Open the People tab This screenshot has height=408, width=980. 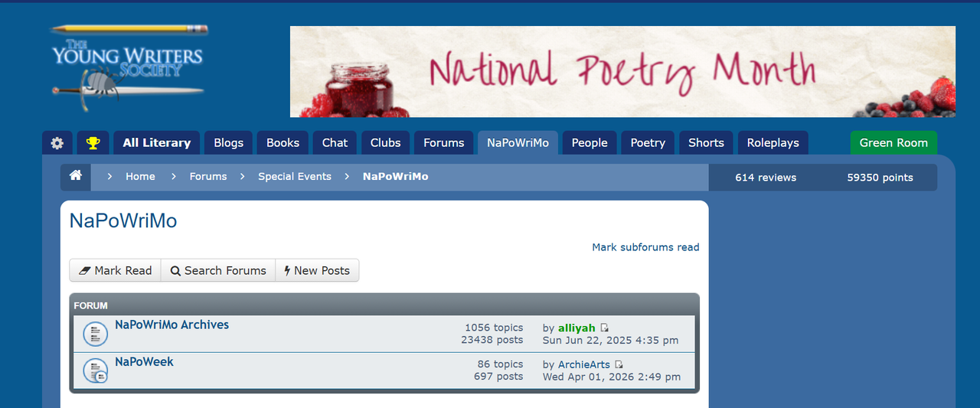(590, 142)
